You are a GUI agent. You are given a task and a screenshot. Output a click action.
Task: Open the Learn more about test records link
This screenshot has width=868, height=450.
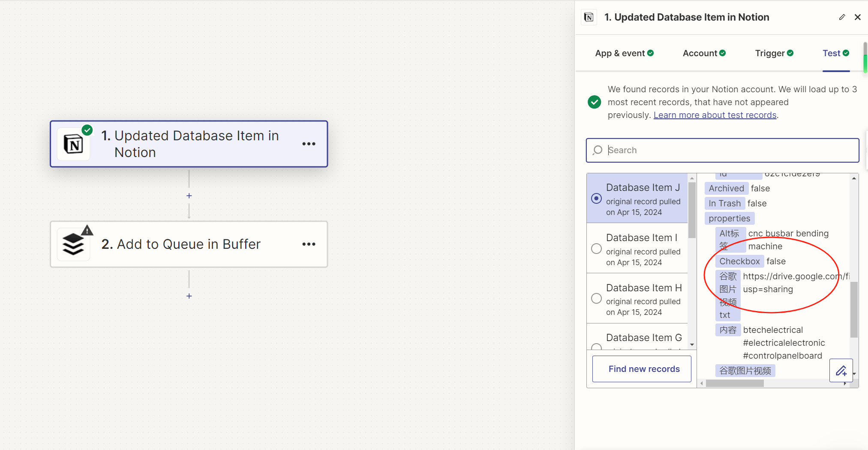715,115
